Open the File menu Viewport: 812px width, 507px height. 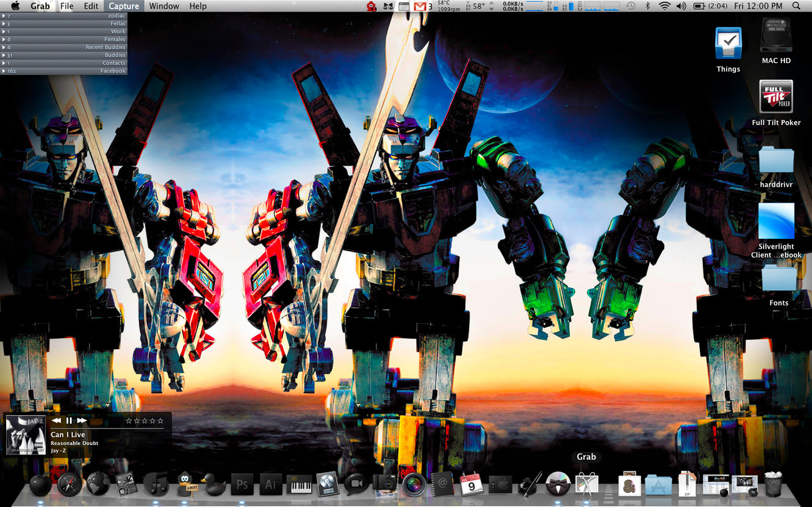click(x=67, y=6)
